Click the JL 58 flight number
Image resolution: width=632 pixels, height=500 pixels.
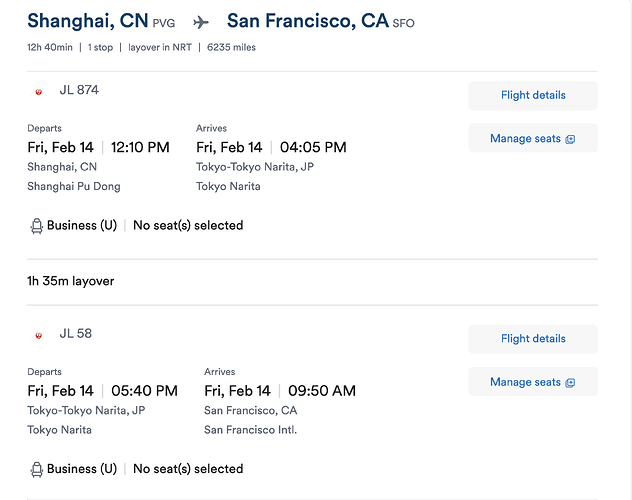[75, 334]
